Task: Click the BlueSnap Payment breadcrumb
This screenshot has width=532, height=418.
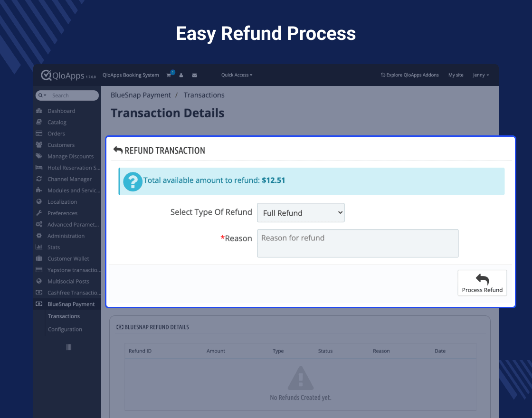Action: [x=141, y=95]
